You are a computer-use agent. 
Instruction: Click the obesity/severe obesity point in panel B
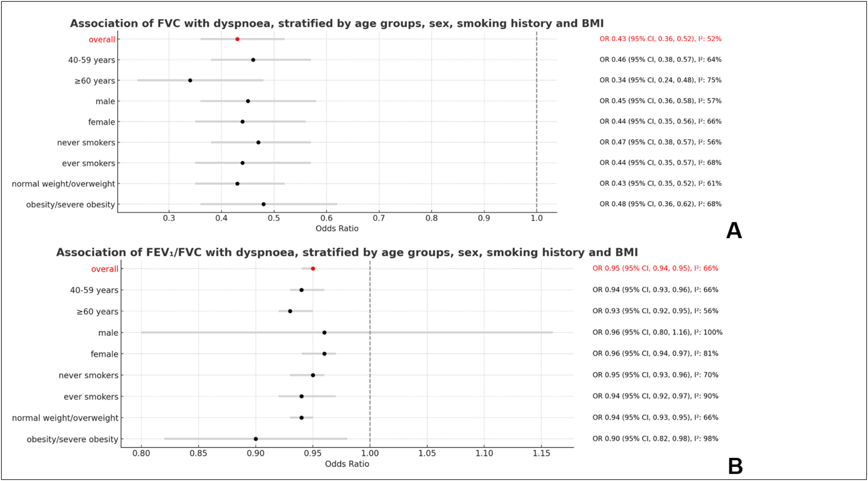point(256,439)
